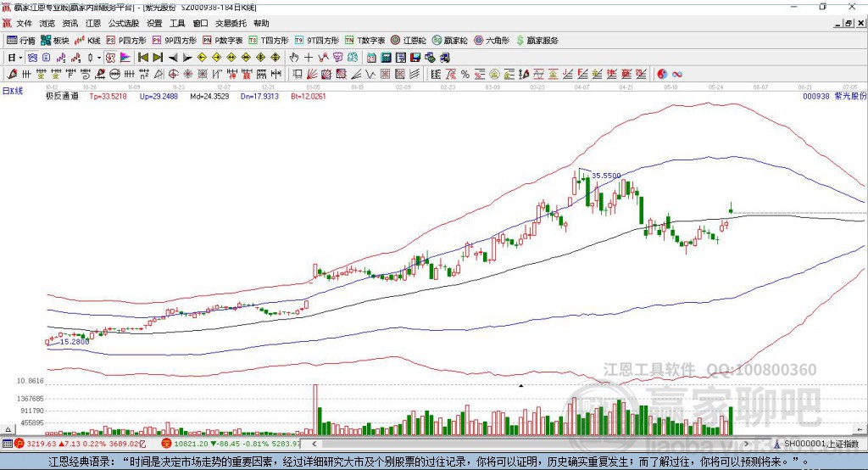Click the Up=29.2488 indicator value

click(x=159, y=97)
